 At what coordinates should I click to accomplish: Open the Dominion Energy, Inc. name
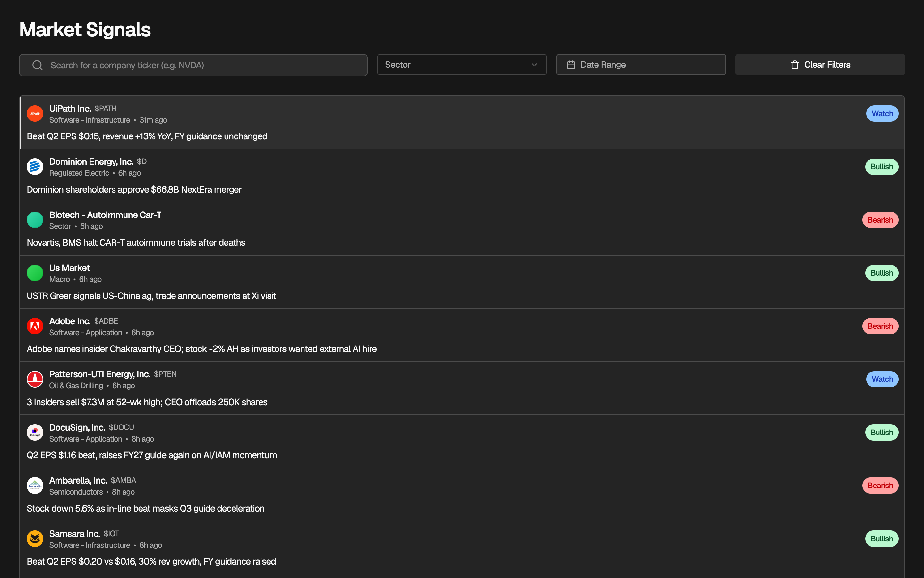91,162
